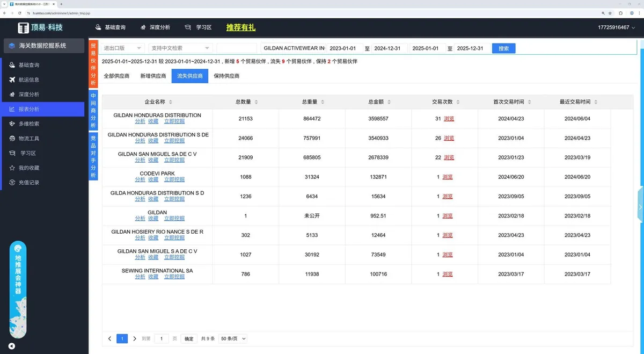
Task: Open the account 17725916467 dropdown
Action: 616,27
